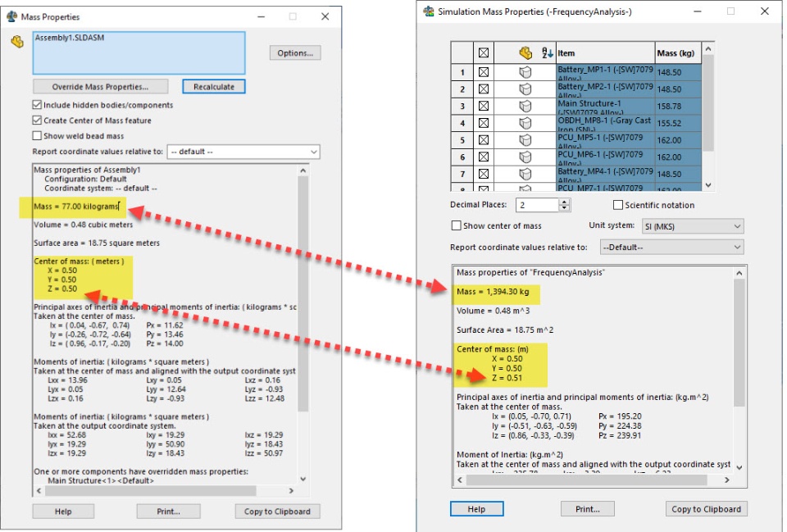Click the mass properties icon beside Assembly1.SLDASM
Screen dimensions: 787x532
17,42
